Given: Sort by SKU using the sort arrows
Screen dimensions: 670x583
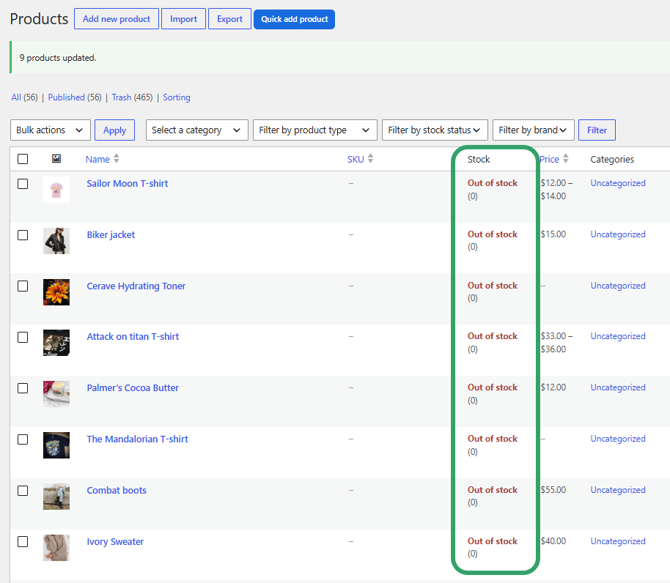Looking at the screenshot, I should pos(370,159).
